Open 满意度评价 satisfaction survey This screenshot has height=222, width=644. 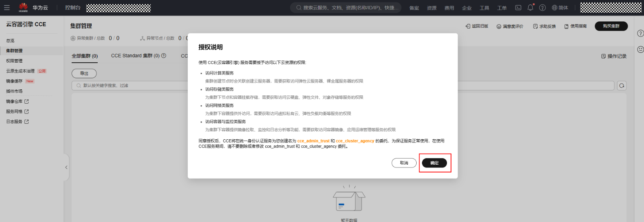(510, 26)
